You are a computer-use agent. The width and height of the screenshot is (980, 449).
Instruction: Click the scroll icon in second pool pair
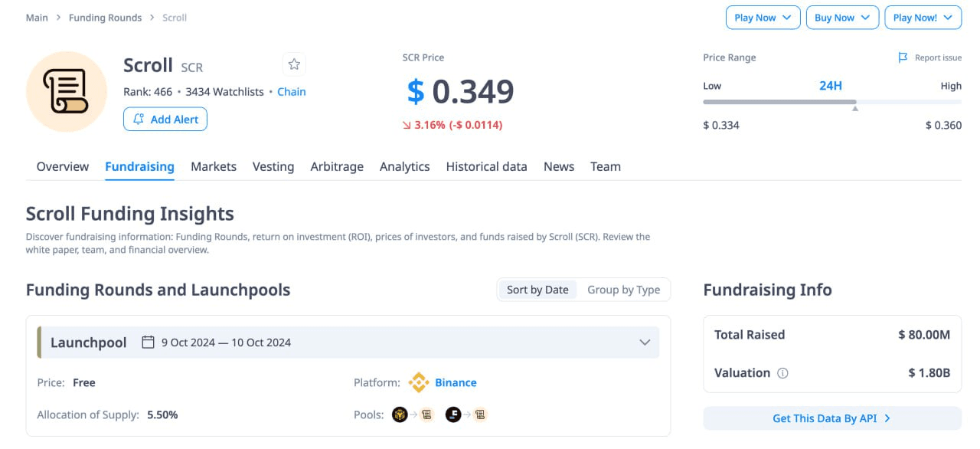point(480,415)
